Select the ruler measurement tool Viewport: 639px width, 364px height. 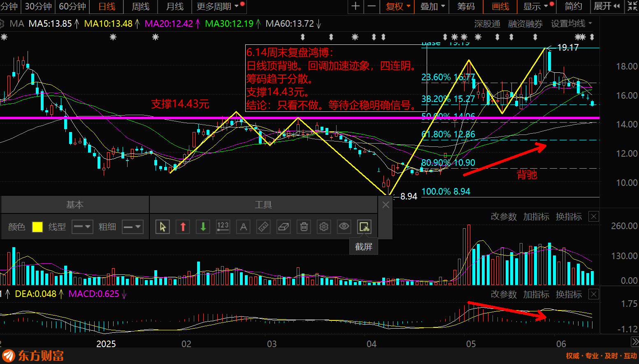pos(263,227)
